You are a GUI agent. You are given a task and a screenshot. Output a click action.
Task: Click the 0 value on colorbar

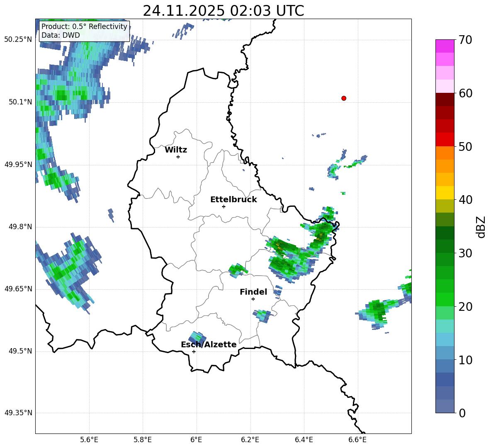462,413
